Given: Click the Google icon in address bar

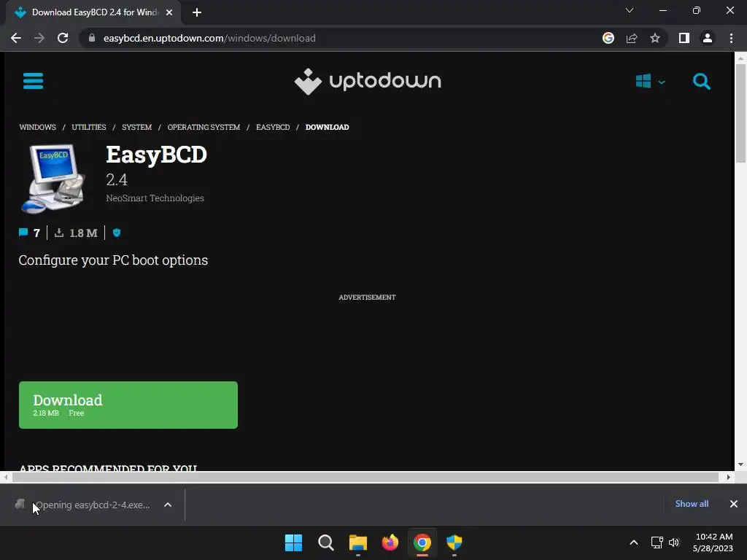Looking at the screenshot, I should pos(608,38).
